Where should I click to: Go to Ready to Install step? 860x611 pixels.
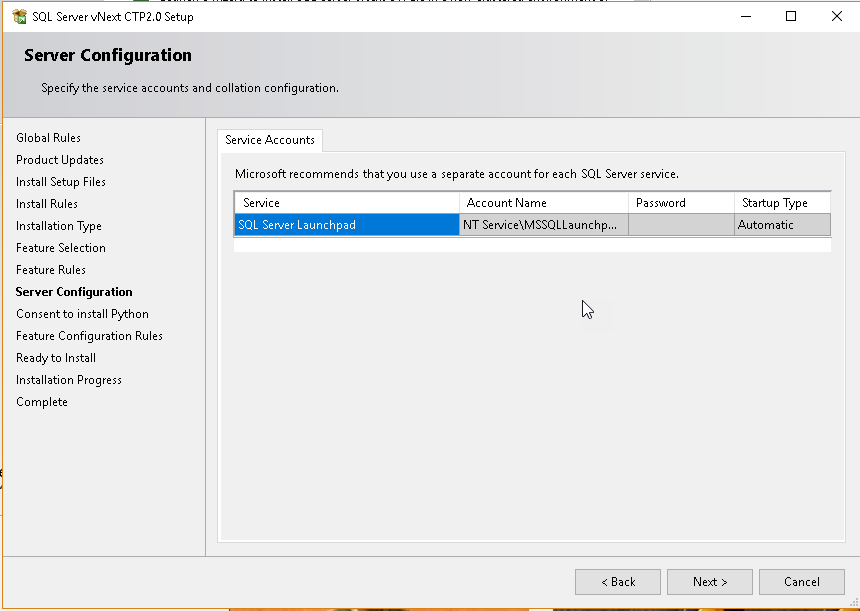tap(56, 358)
